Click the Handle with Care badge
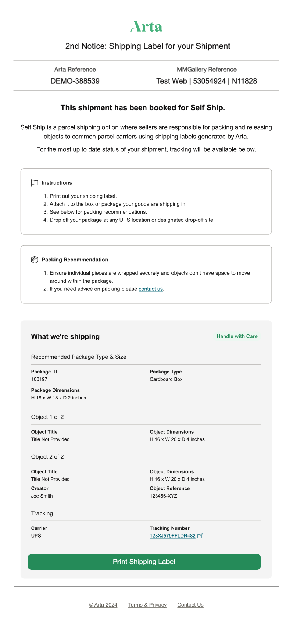The height and width of the screenshot is (644, 293). point(237,336)
